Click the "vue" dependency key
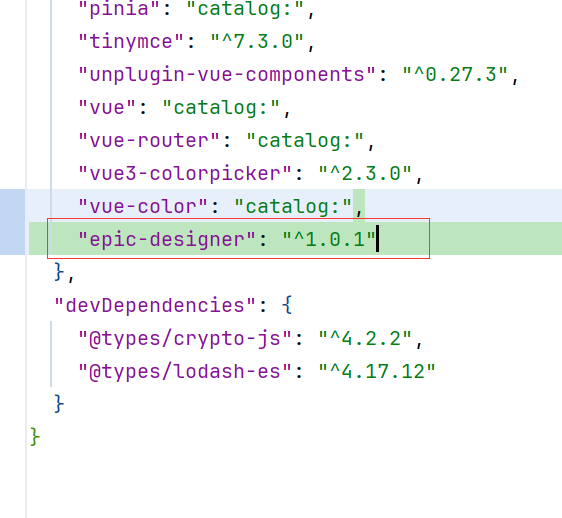562x518 pixels. pos(107,107)
